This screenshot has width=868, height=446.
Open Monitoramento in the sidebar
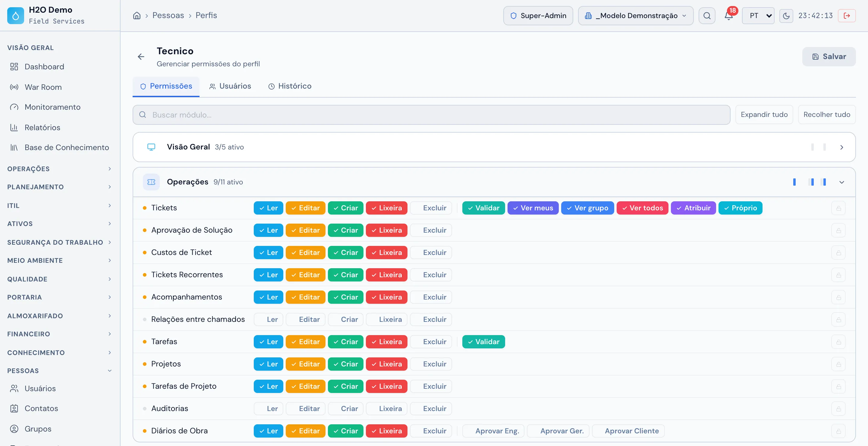(60, 107)
